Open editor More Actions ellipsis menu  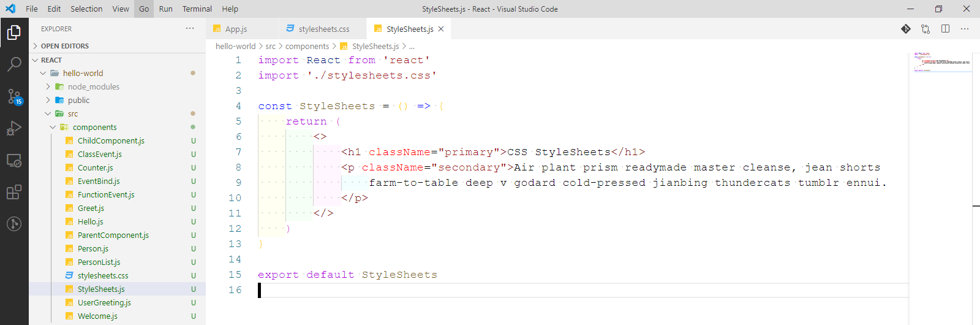[965, 29]
